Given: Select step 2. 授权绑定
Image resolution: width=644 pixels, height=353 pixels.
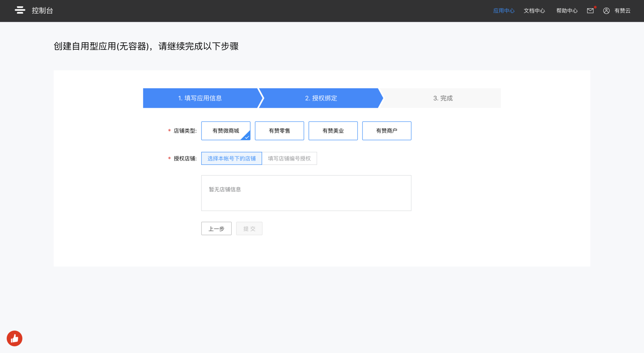Looking at the screenshot, I should [321, 98].
